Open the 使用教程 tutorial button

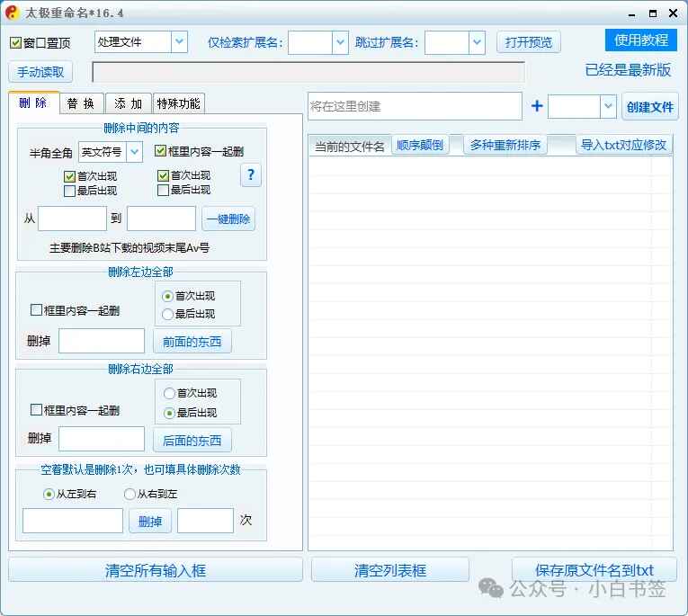tap(641, 40)
